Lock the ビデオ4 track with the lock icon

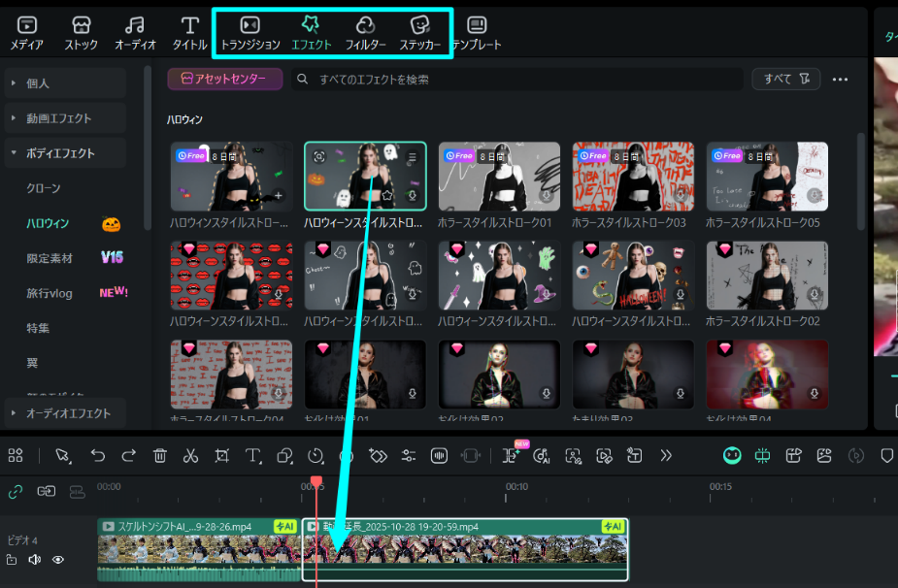12,559
